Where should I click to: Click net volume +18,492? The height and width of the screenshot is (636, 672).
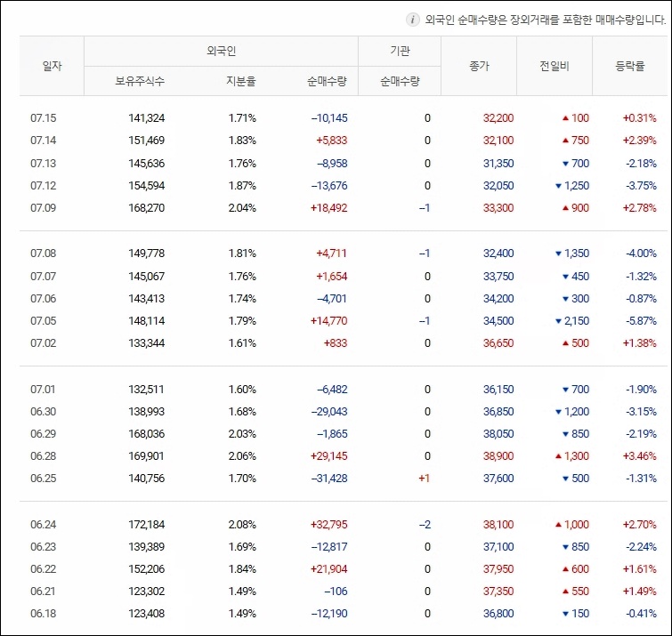tap(328, 208)
